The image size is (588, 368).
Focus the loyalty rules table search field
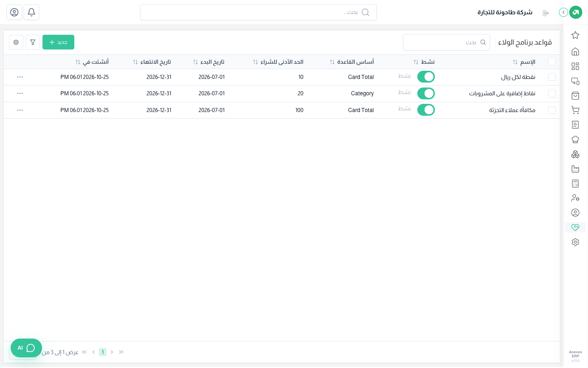click(446, 42)
